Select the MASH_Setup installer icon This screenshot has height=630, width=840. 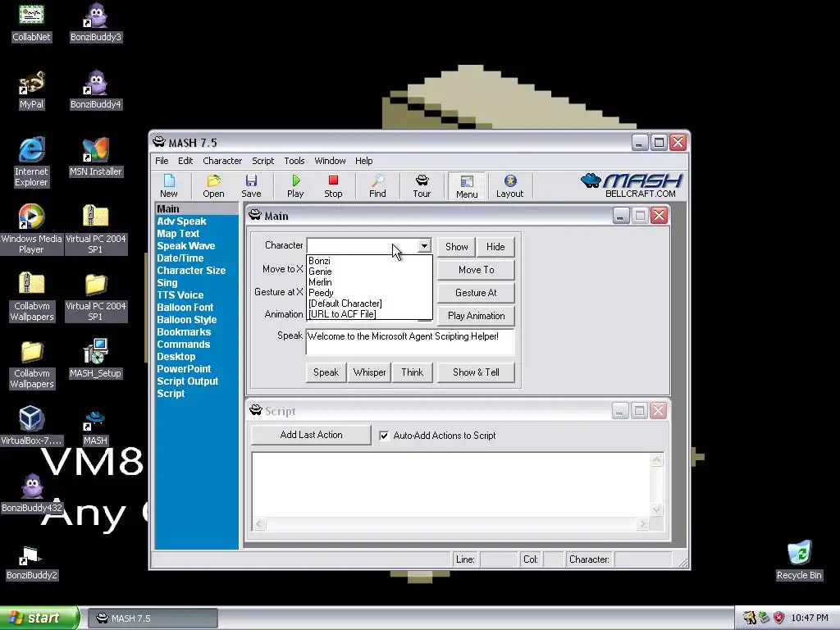pyautogui.click(x=96, y=358)
